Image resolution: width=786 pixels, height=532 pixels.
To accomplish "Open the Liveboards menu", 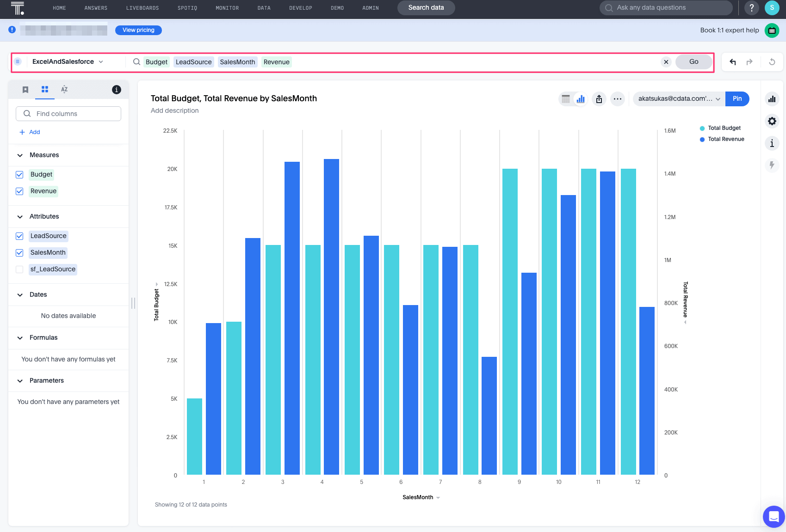I will (x=142, y=8).
